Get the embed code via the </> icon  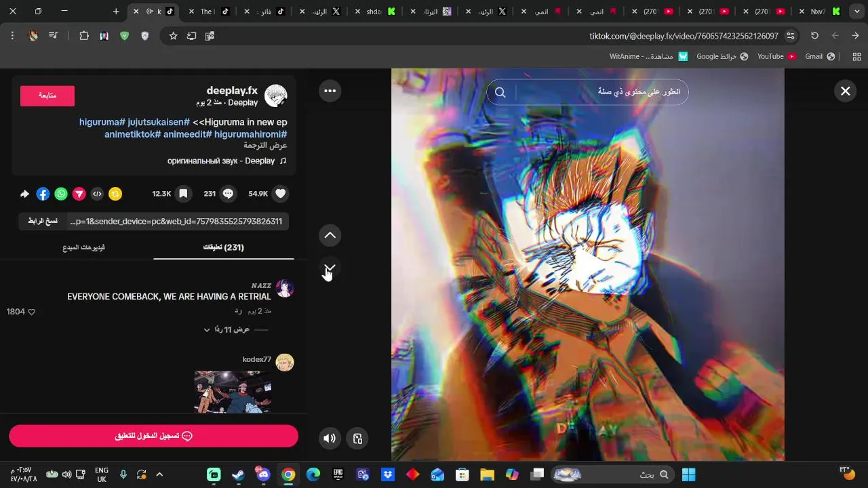(97, 194)
